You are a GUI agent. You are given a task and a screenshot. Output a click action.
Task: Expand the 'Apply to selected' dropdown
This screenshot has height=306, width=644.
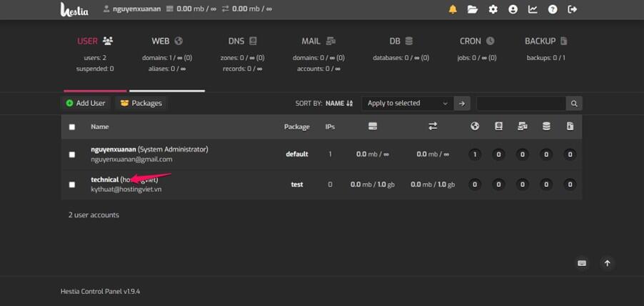407,104
